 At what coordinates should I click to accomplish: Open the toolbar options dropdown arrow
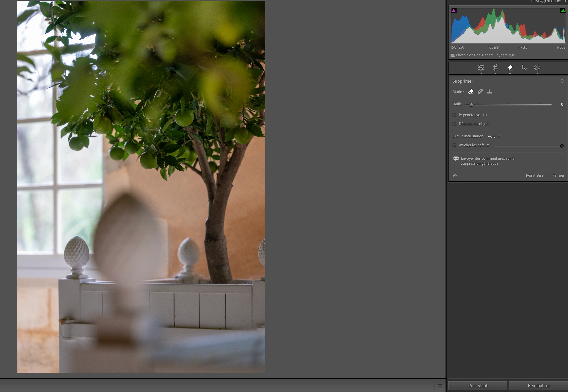(x=440, y=385)
